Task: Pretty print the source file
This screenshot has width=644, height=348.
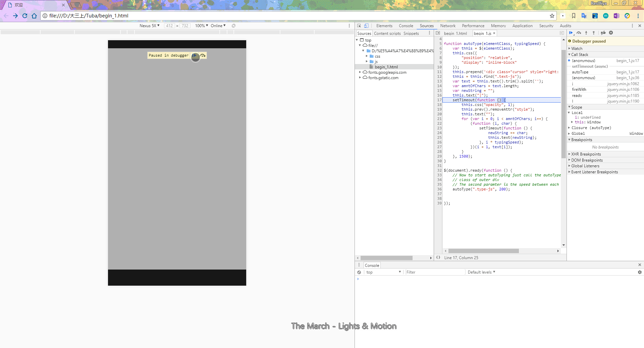Action: [438, 257]
